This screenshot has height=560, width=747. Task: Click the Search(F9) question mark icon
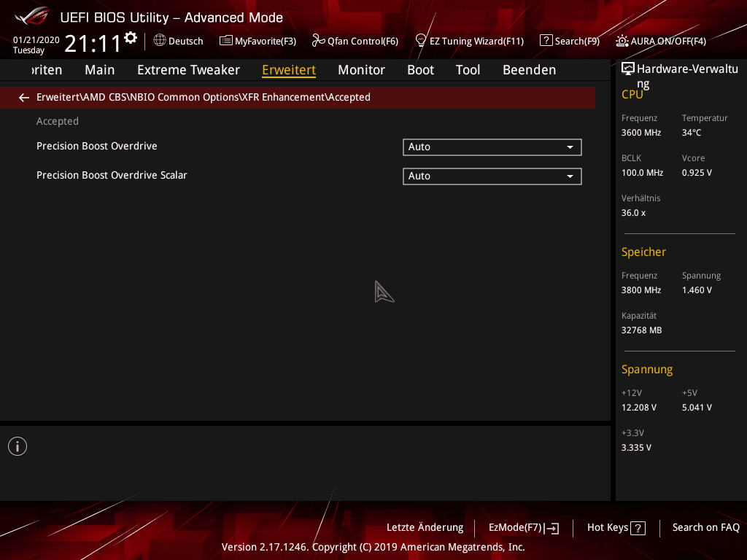[546, 41]
